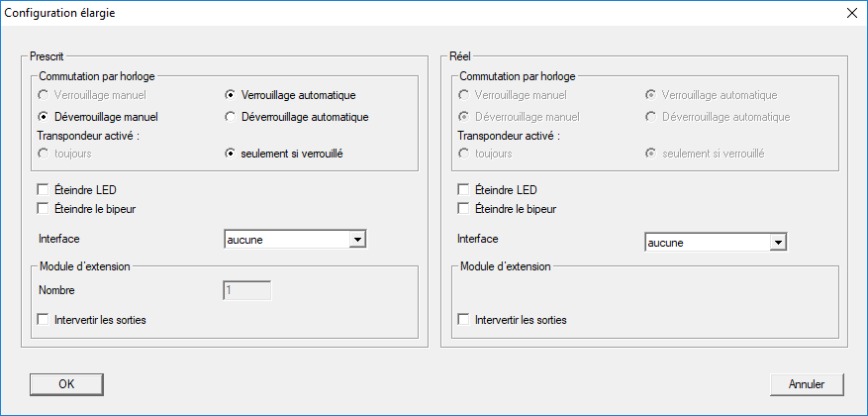Select Déverrouillage manuel radio in Réel panel
The width and height of the screenshot is (868, 416).
[463, 117]
